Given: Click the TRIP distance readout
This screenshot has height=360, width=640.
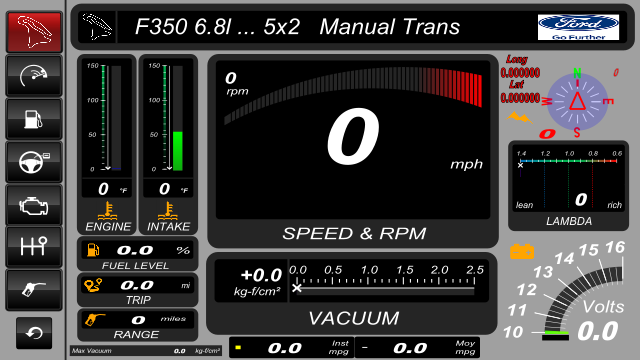Looking at the screenshot, I should [138, 290].
